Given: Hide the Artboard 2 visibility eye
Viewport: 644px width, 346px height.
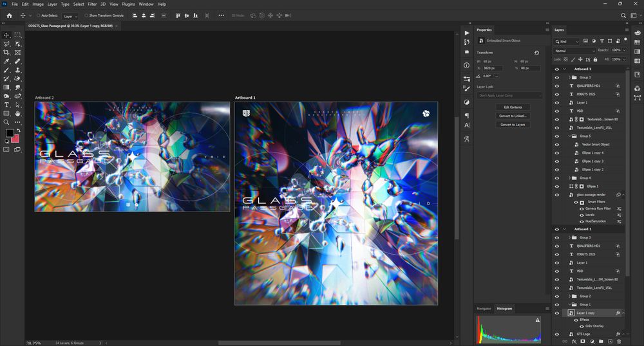Looking at the screenshot, I should (x=557, y=69).
